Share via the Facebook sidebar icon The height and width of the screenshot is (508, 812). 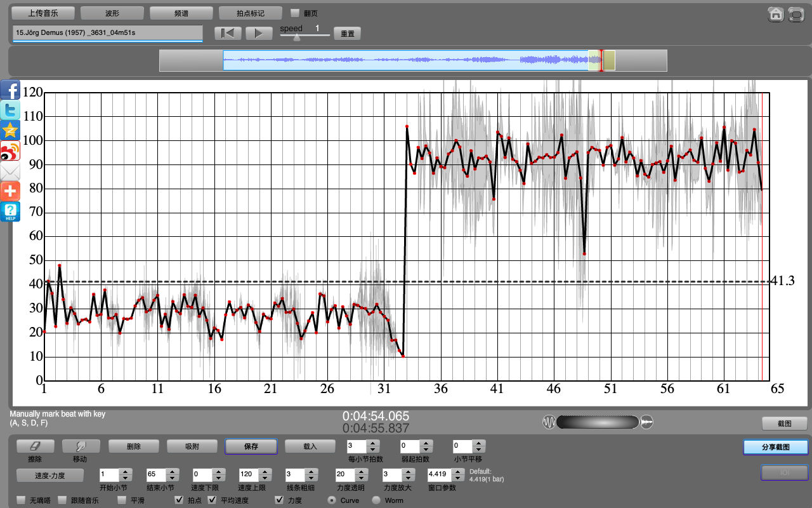tap(10, 90)
